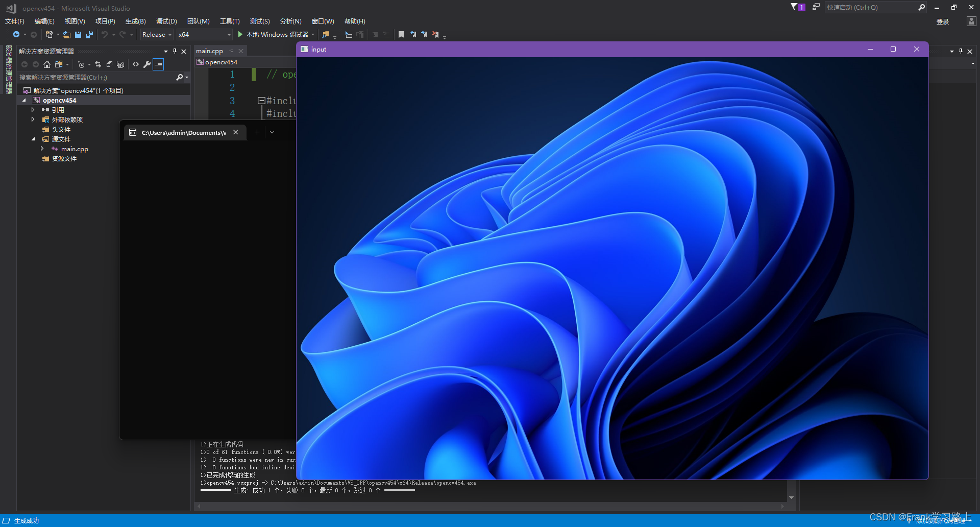Viewport: 980px width, 527px height.
Task: Add a new terminal tab with plus button
Action: click(257, 132)
